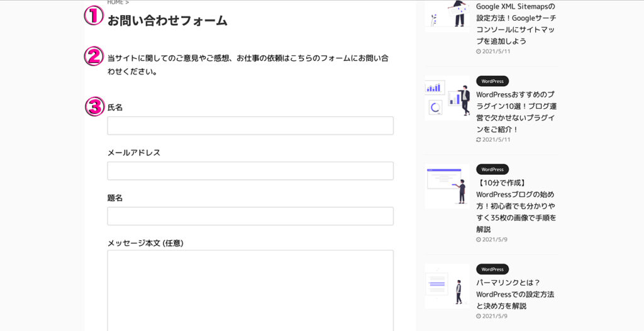Click the pink circled number 1 marker
The width and height of the screenshot is (644, 331).
click(x=94, y=16)
